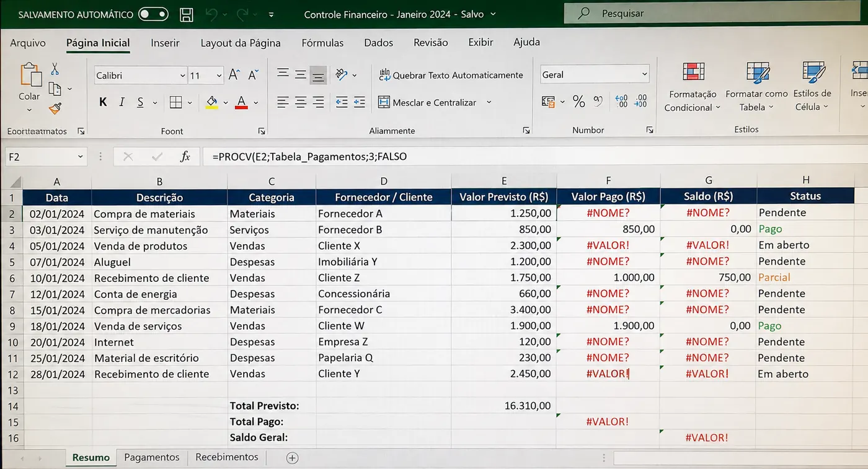Open Mesclar e Centralizar dropdown arrow

489,103
